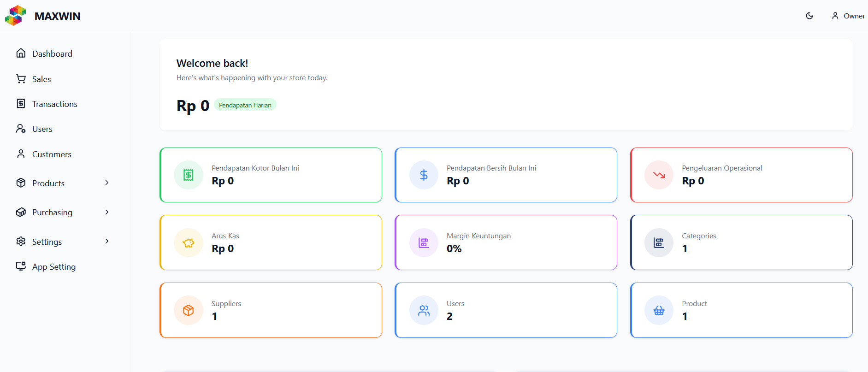Click the Purchasing package icon

[21, 212]
